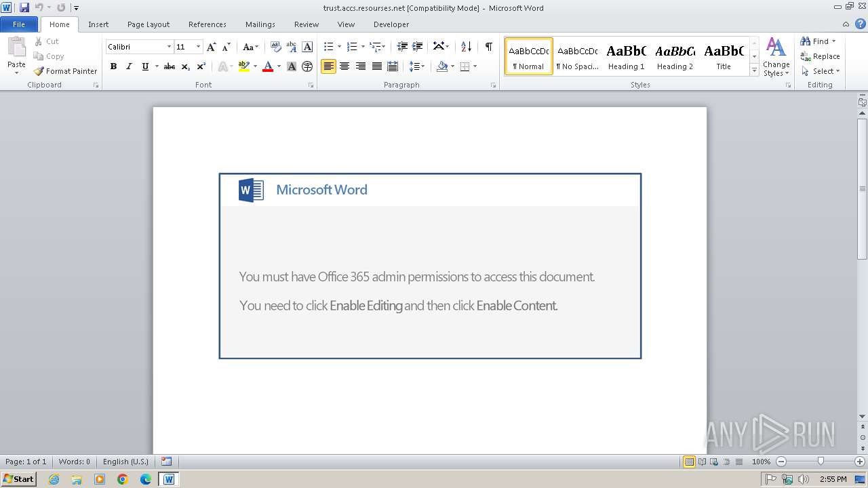Click the Word Help question mark icon
Image resolution: width=868 pixels, height=488 pixels.
click(861, 24)
